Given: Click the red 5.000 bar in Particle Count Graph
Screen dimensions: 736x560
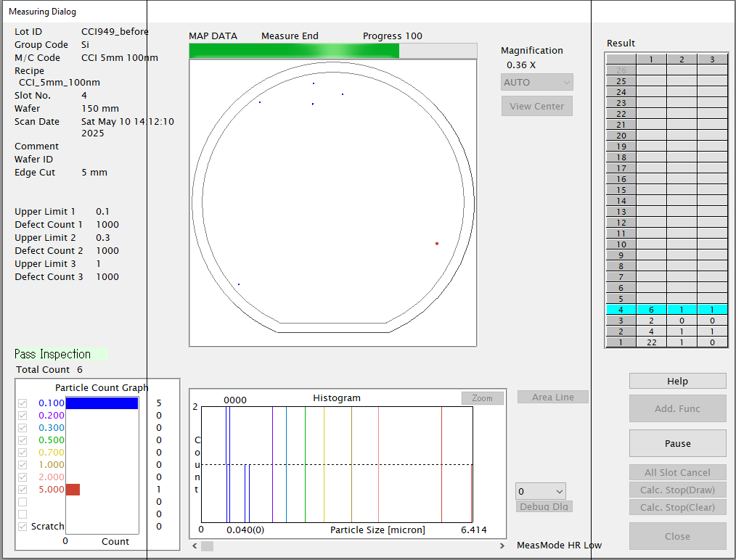Looking at the screenshot, I should click(x=73, y=490).
